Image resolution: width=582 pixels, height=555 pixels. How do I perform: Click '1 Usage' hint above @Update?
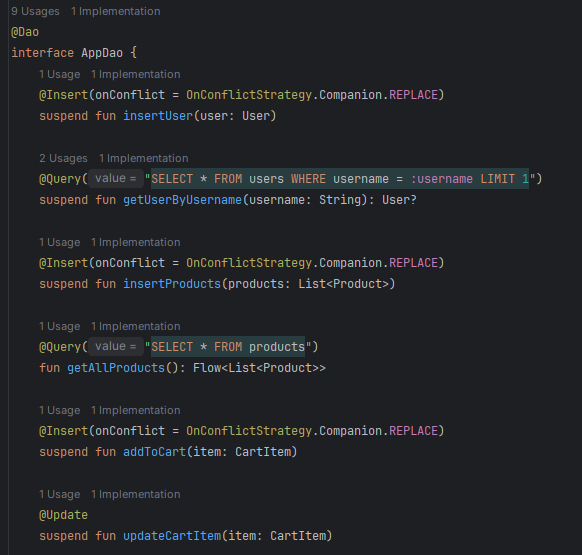coord(60,494)
